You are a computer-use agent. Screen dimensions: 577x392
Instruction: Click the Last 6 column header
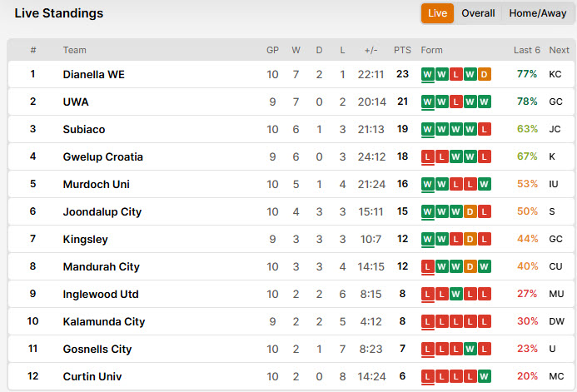coord(526,50)
